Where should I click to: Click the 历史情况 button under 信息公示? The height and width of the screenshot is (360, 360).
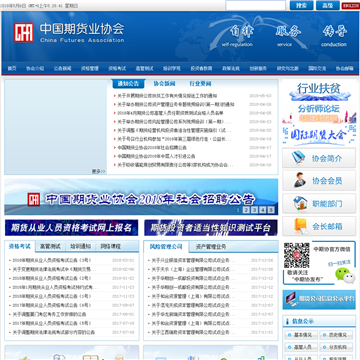[336, 335]
